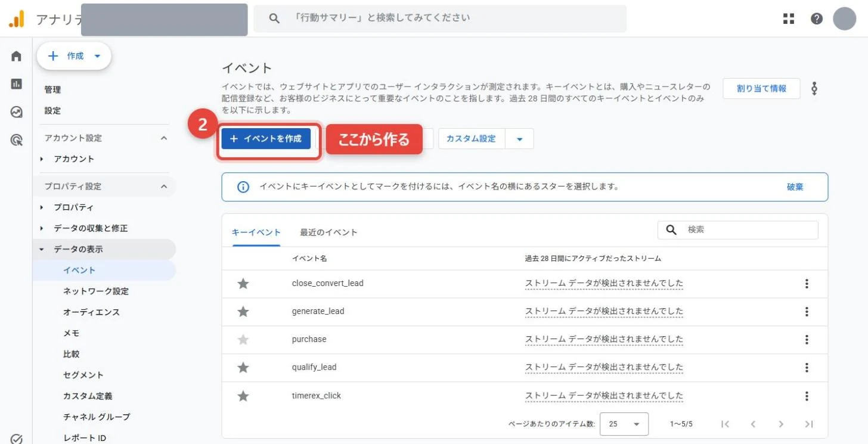
Task: Collapse the アカウント設定 section
Action: click(164, 138)
